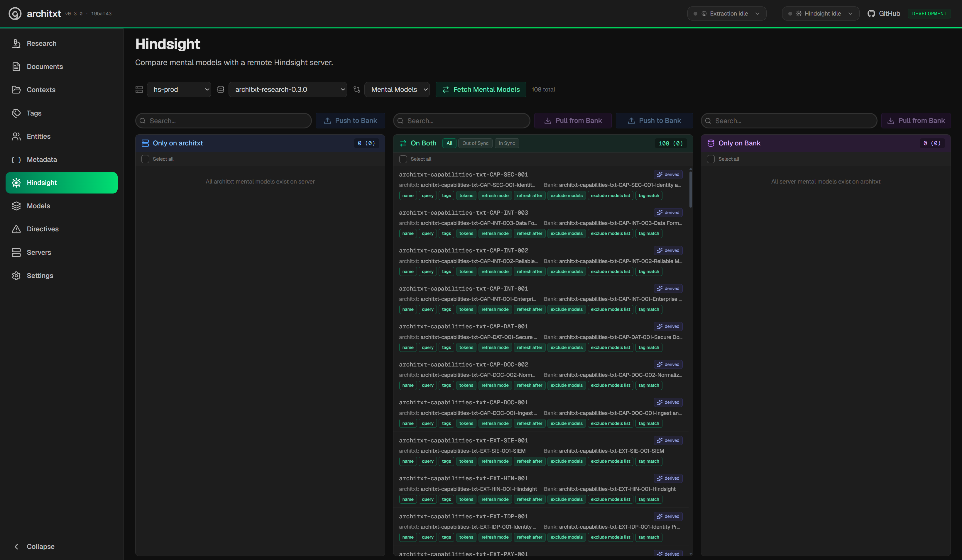Open Metadata via the braces icon
The image size is (962, 560).
pyautogui.click(x=16, y=160)
